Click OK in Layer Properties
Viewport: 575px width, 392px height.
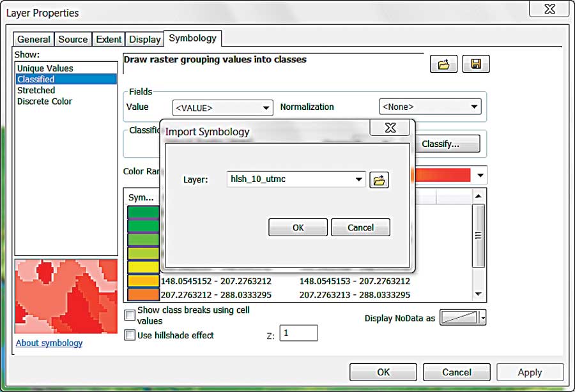coord(383,372)
